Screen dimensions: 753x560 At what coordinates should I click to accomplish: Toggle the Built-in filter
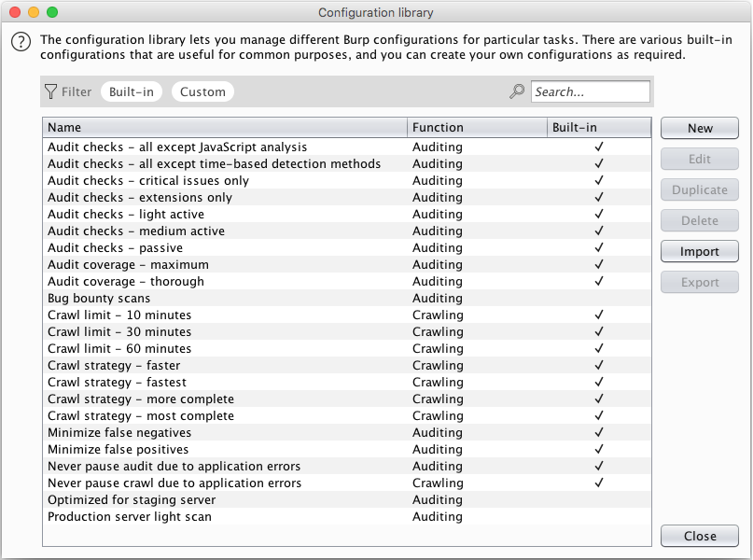point(132,91)
